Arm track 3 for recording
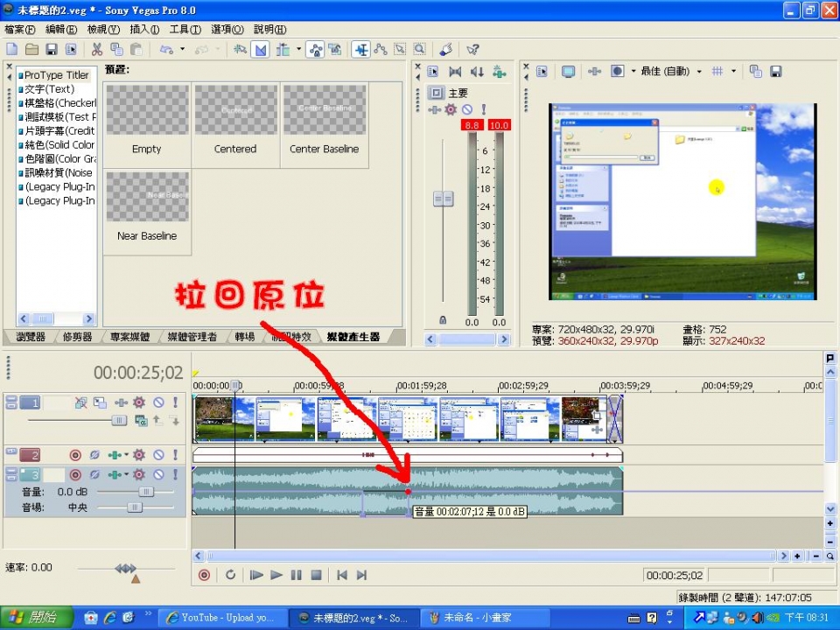The image size is (840, 630). point(75,474)
